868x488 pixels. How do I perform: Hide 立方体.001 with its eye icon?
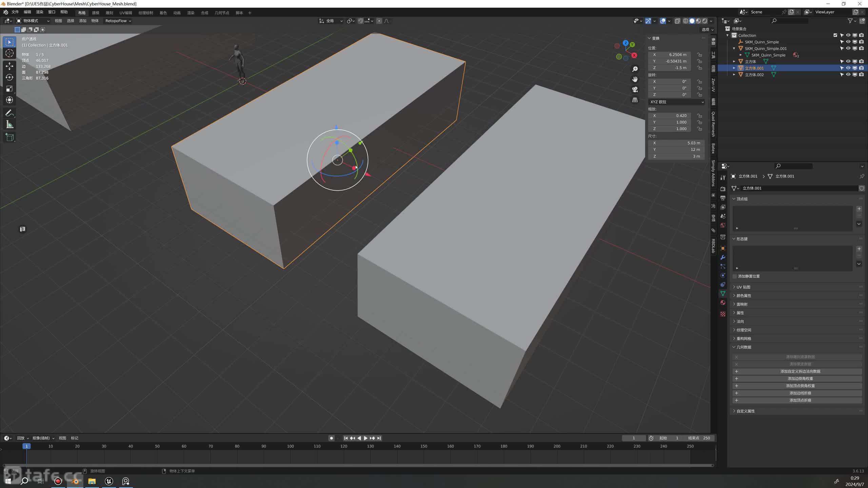pos(848,68)
